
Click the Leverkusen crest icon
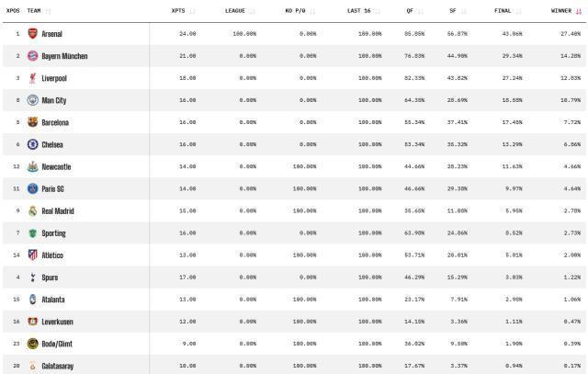[x=33, y=321]
